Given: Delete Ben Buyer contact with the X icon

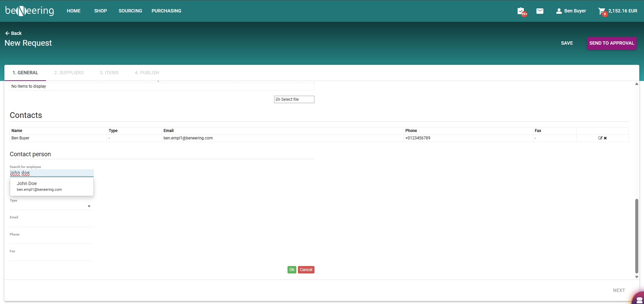Looking at the screenshot, I should [605, 138].
